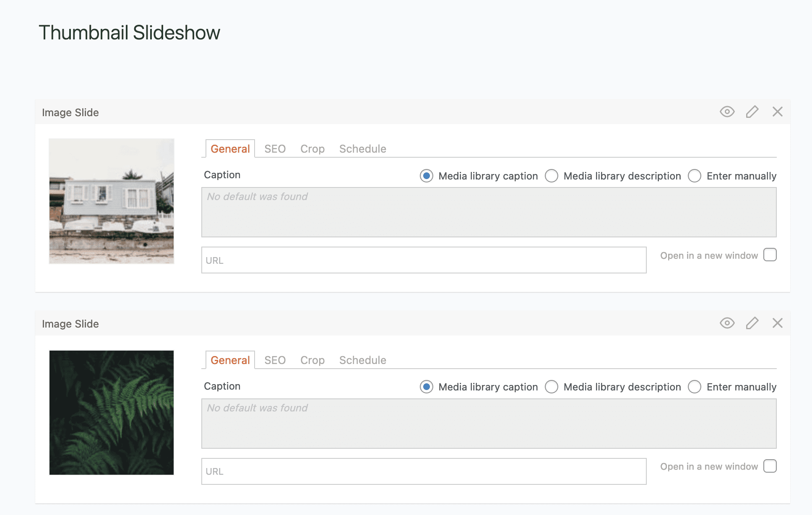This screenshot has height=515, width=812.
Task: Choose Enter manually for first slide caption
Action: [x=695, y=176]
